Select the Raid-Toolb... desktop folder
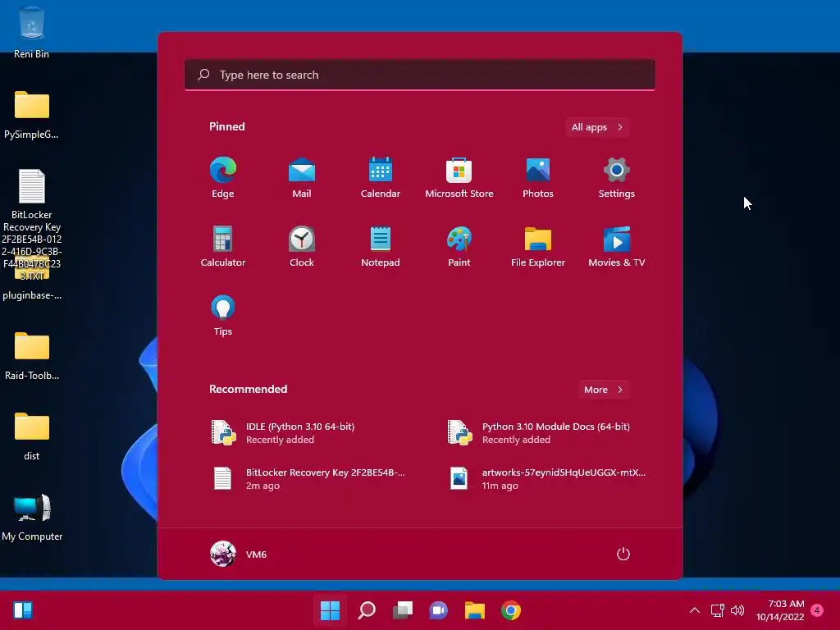The height and width of the screenshot is (630, 840). [x=32, y=356]
